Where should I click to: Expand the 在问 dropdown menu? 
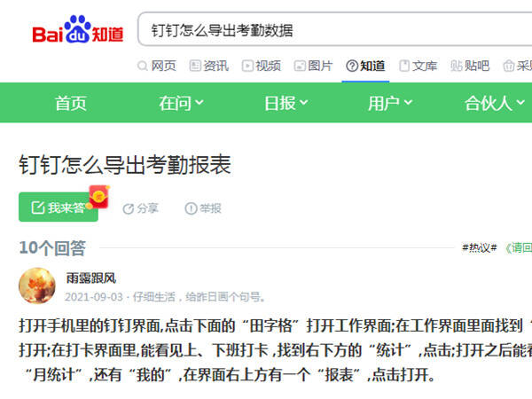181,103
